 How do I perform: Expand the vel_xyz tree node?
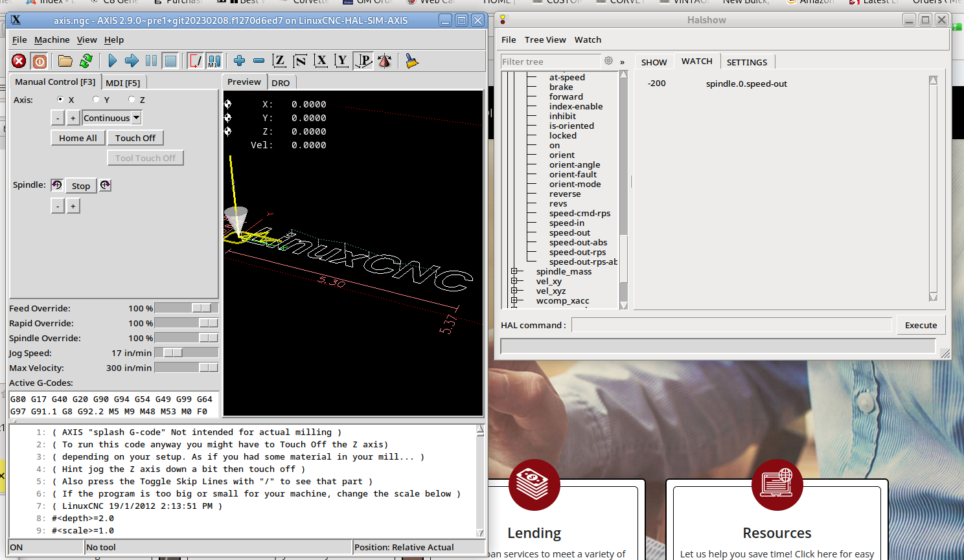[x=514, y=291]
